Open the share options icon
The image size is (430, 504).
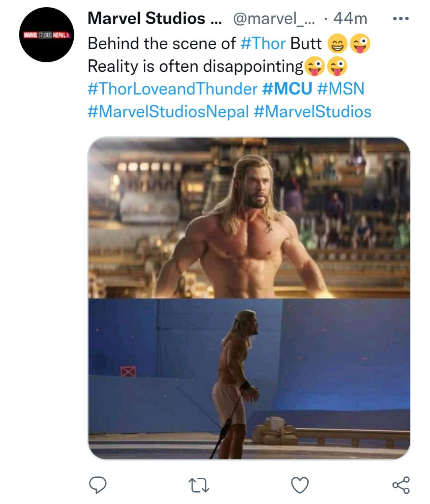(x=401, y=484)
